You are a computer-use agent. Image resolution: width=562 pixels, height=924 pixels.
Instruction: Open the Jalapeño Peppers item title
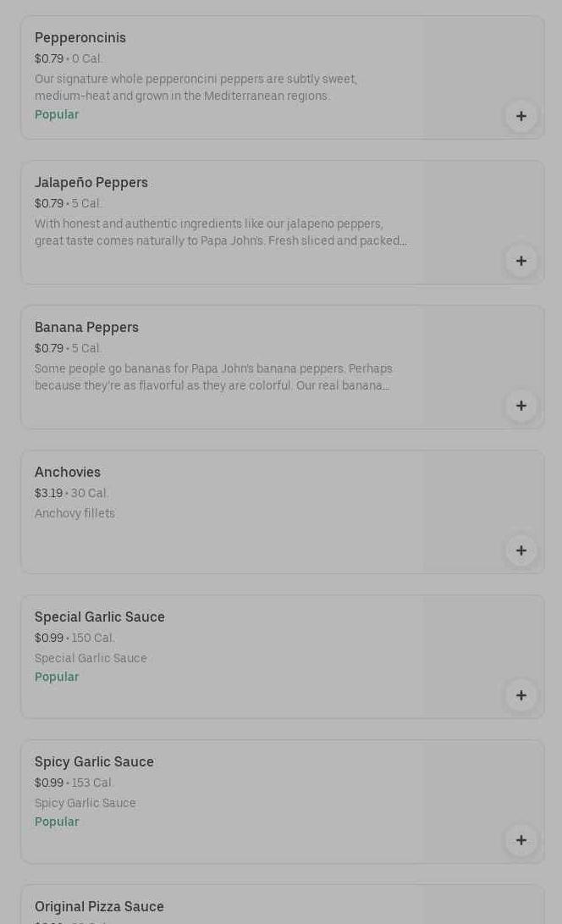click(91, 183)
